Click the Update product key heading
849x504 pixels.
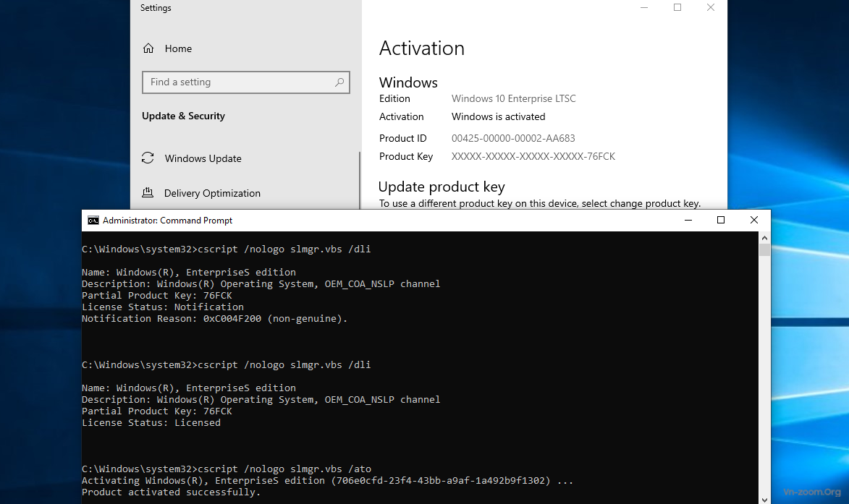442,187
